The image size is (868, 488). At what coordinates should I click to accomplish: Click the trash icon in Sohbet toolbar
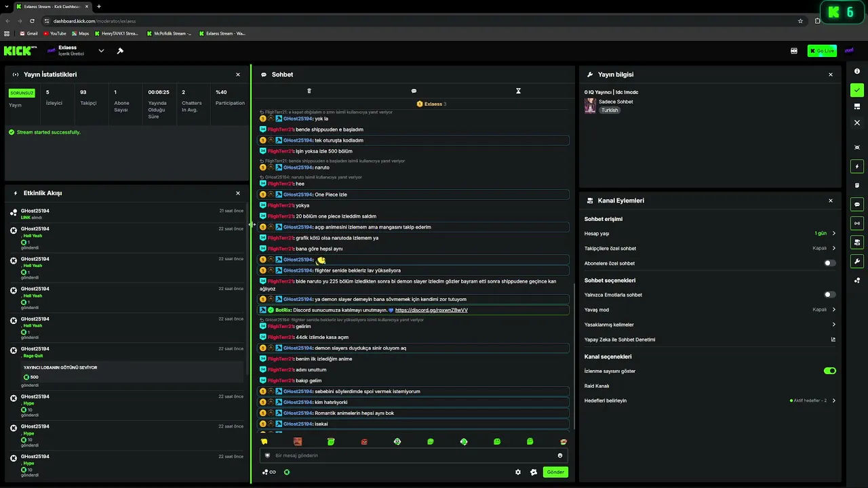pos(309,91)
